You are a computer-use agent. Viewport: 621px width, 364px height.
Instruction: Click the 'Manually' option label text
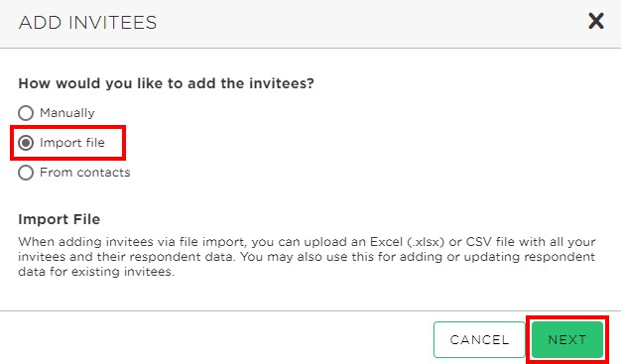click(x=67, y=113)
